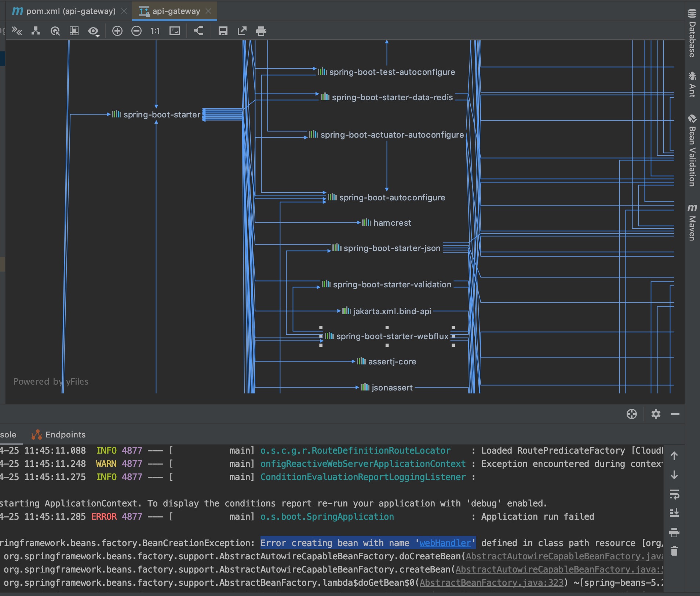Fit diagram content to window
700x596 pixels.
tap(175, 31)
